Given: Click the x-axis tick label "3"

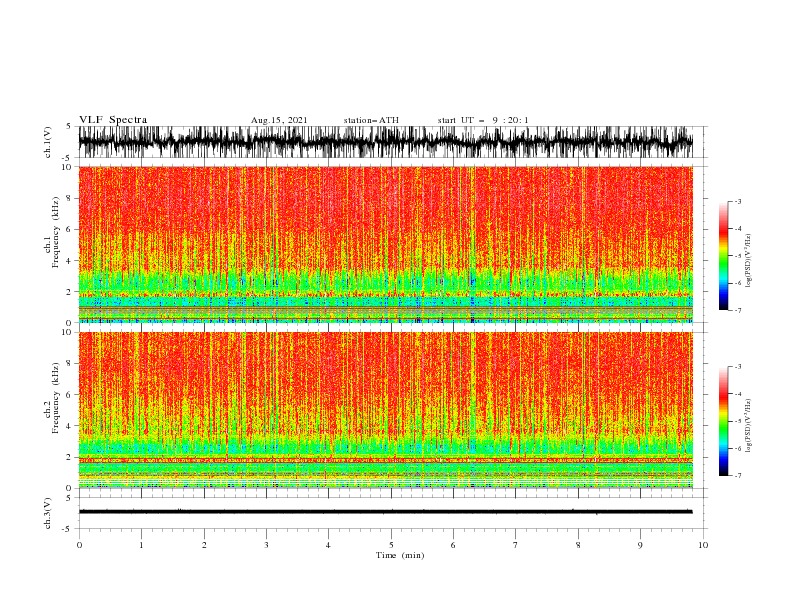Looking at the screenshot, I should tap(266, 545).
